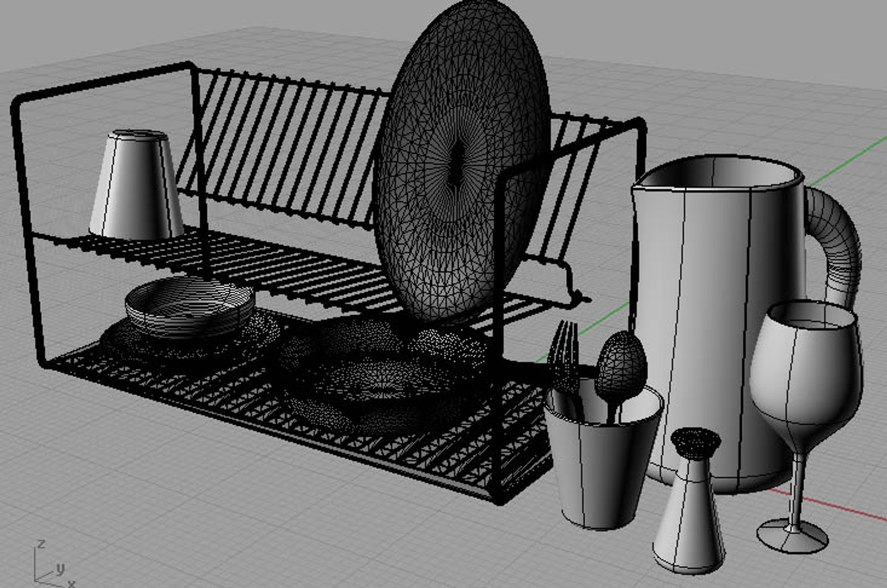The image size is (887, 588).
Task: Select the wine glass bowl
Action: tap(806, 370)
